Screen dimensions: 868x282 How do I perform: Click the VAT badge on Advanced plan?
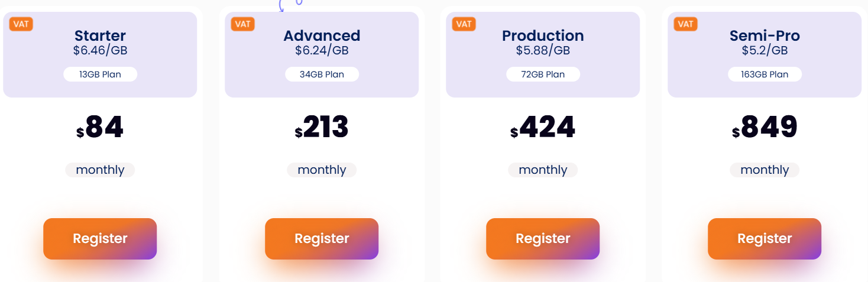coord(242,24)
